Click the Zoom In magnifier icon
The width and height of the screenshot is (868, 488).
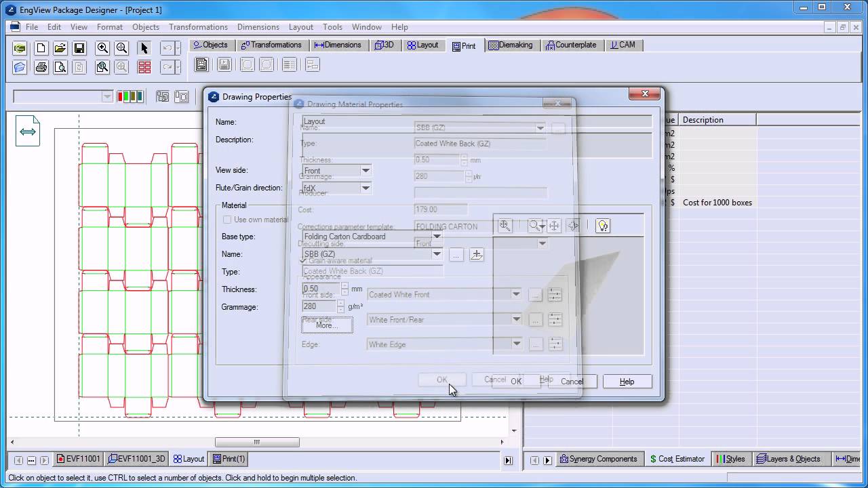click(102, 48)
